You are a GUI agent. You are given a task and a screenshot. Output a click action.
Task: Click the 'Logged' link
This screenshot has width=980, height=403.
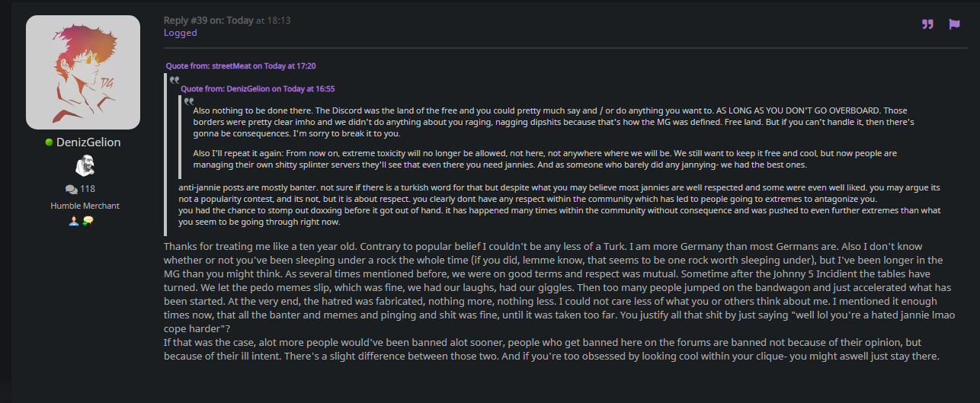click(x=181, y=33)
